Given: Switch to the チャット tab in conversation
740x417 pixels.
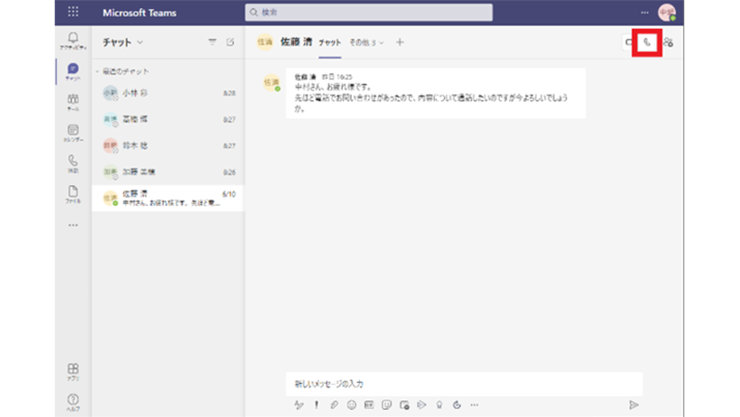Looking at the screenshot, I should tap(329, 42).
